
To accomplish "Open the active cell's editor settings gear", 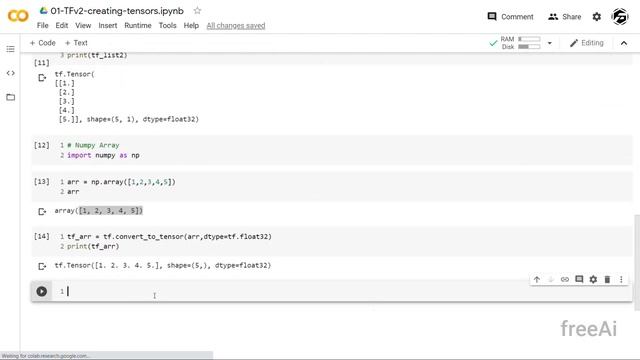I will tap(593, 280).
